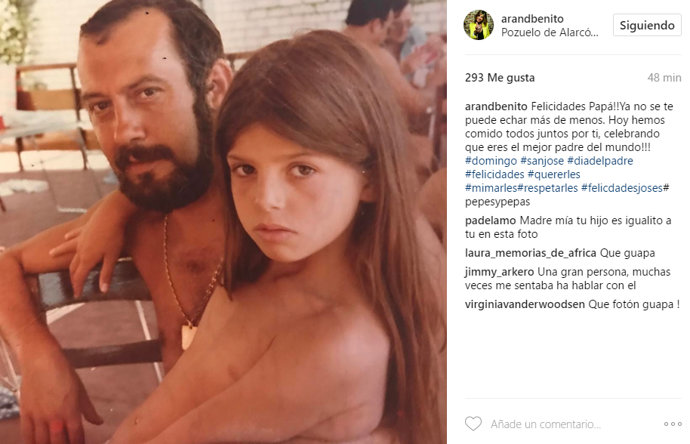Click the heart like icon

pos(473,424)
